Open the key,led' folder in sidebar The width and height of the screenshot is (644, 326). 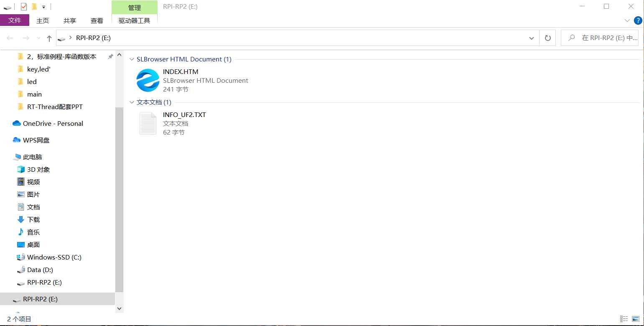click(39, 69)
